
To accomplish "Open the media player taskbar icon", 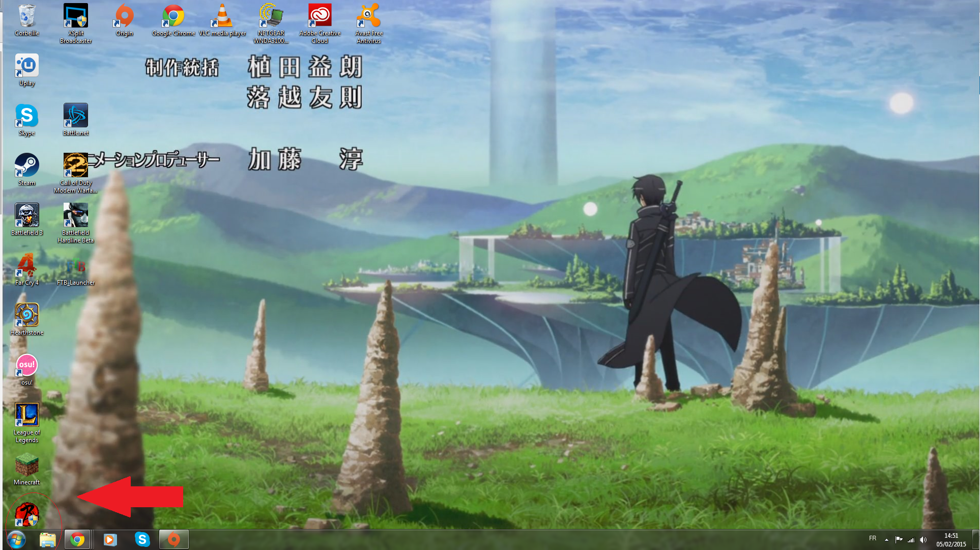I will 110,539.
